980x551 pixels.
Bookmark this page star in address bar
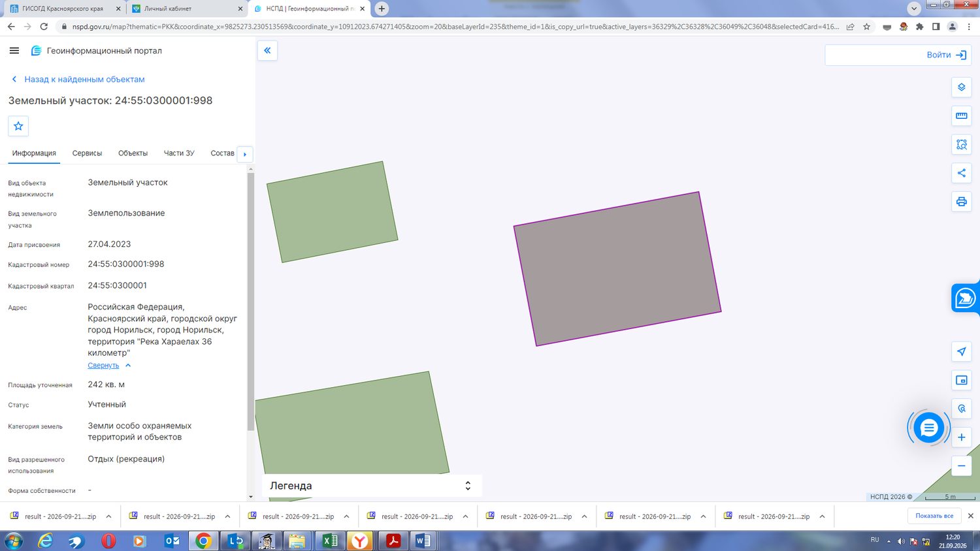(x=866, y=27)
